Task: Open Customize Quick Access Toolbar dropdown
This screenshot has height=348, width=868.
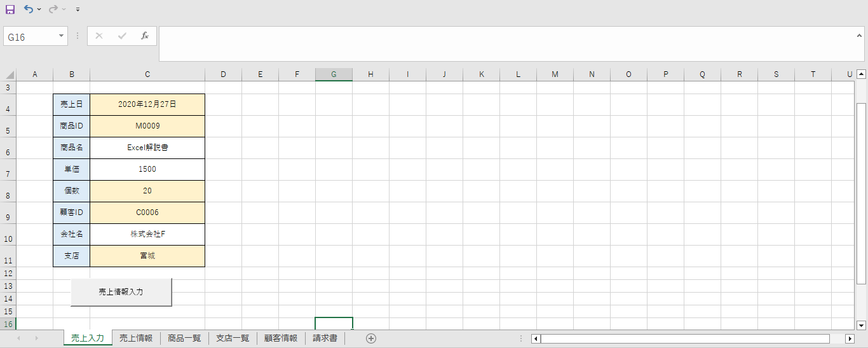Action: point(78,10)
